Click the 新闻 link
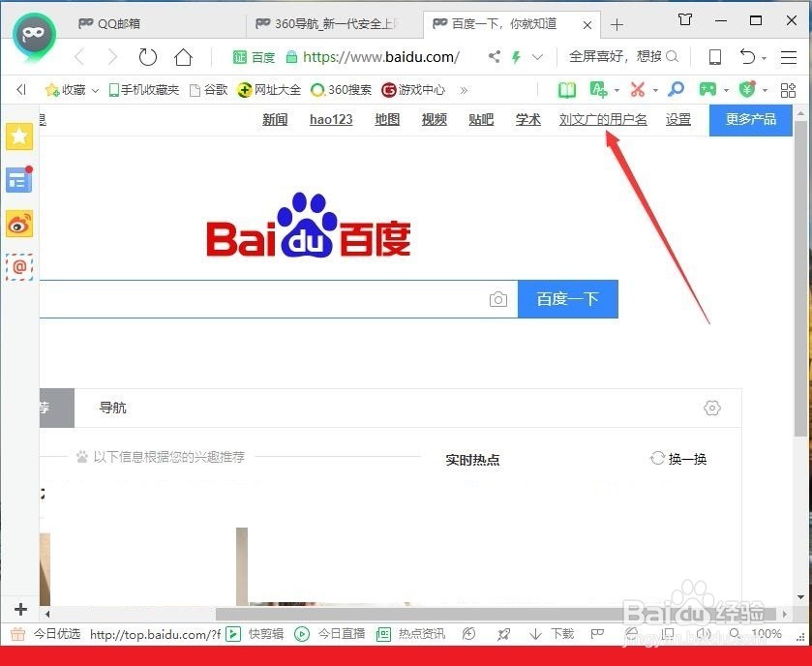 point(275,120)
